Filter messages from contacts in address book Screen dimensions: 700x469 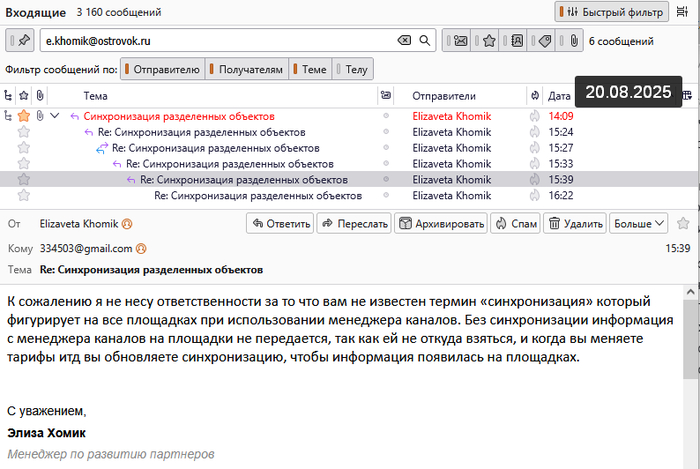pos(516,41)
